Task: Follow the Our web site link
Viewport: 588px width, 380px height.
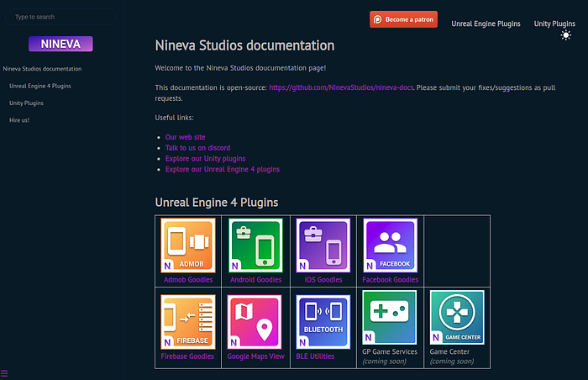Action: [x=186, y=137]
